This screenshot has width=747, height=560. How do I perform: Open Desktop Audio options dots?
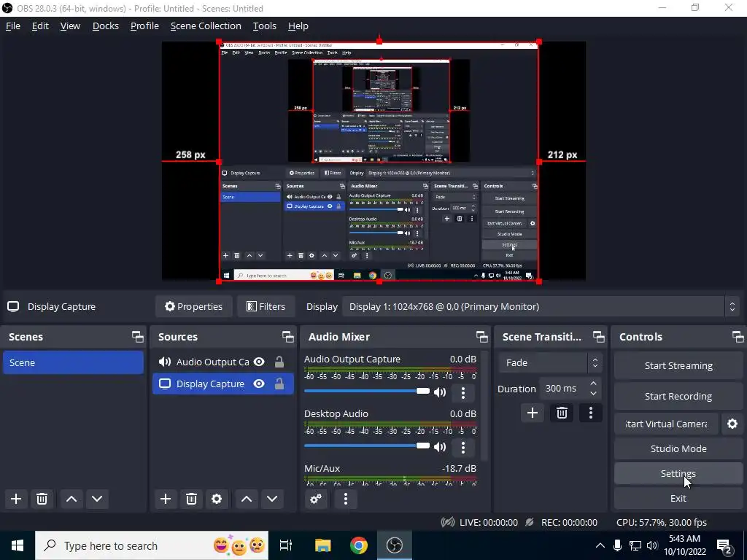pyautogui.click(x=463, y=447)
